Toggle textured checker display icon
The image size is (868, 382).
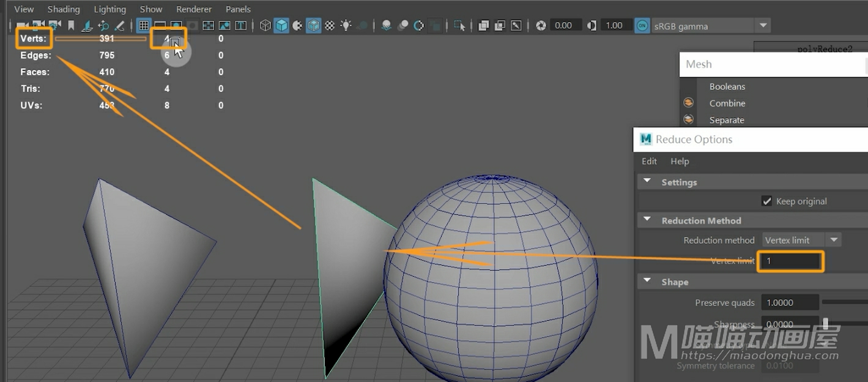(x=330, y=26)
